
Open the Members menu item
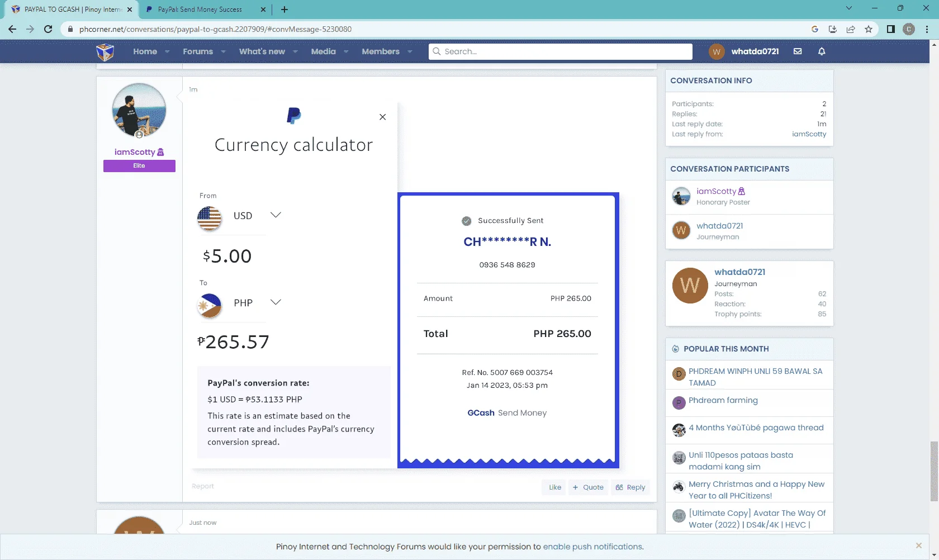[x=381, y=51]
